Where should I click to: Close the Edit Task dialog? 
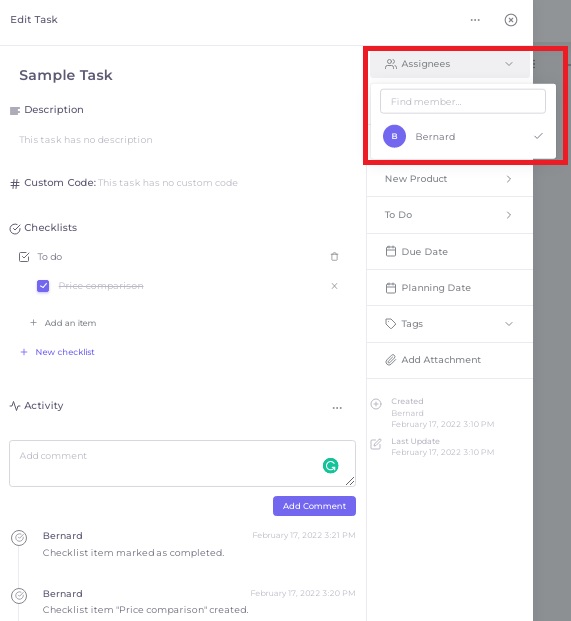click(511, 20)
